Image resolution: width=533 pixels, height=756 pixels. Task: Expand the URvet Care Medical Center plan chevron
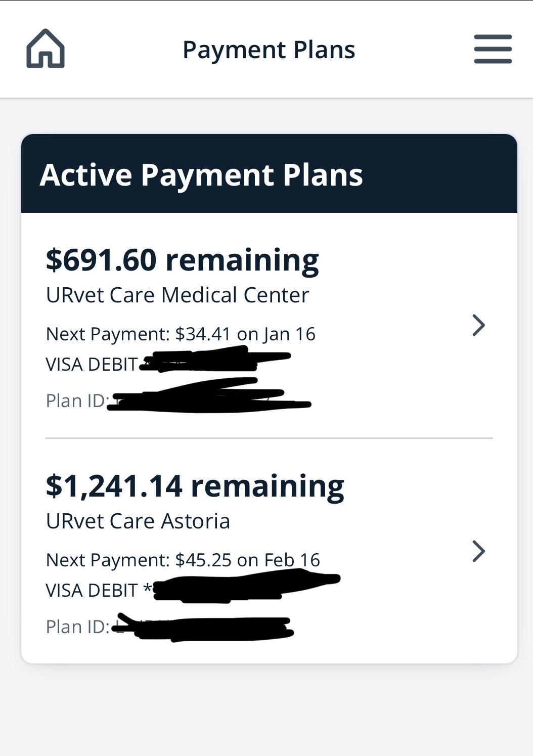(x=478, y=325)
